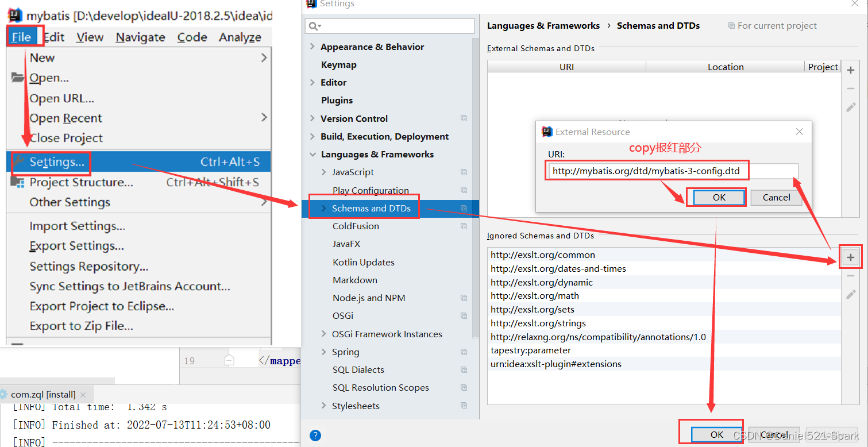This screenshot has width=868, height=447.
Task: Open the Code menu
Action: tap(192, 37)
